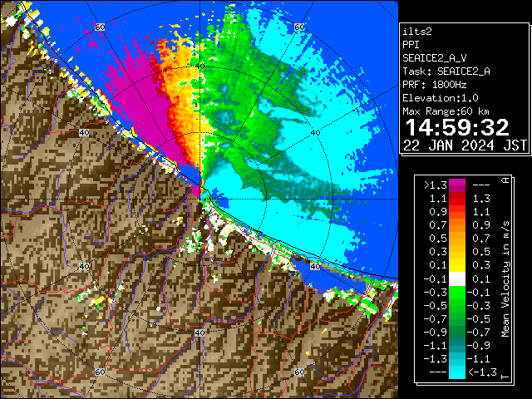Click the red band of the velocity color bar
The image size is (532, 399).
[457, 199]
